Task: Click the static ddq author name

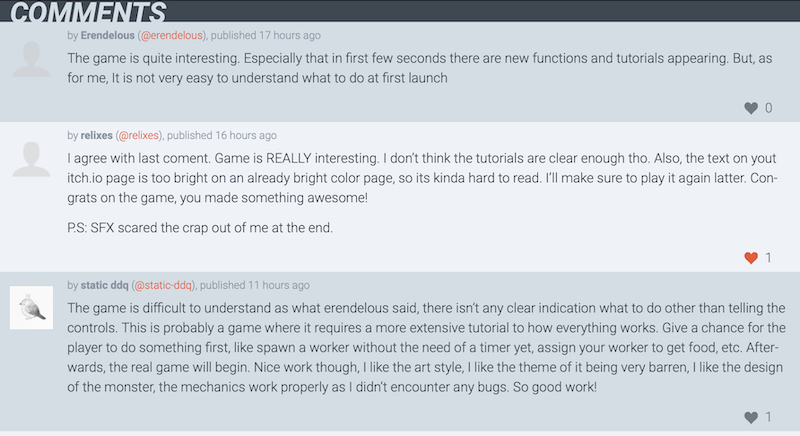Action: 105,285
